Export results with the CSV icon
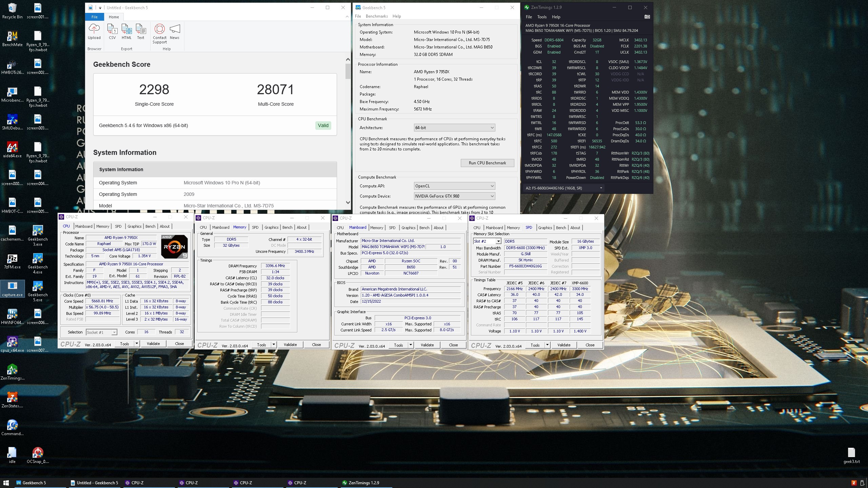868x488 pixels. pos(112,32)
